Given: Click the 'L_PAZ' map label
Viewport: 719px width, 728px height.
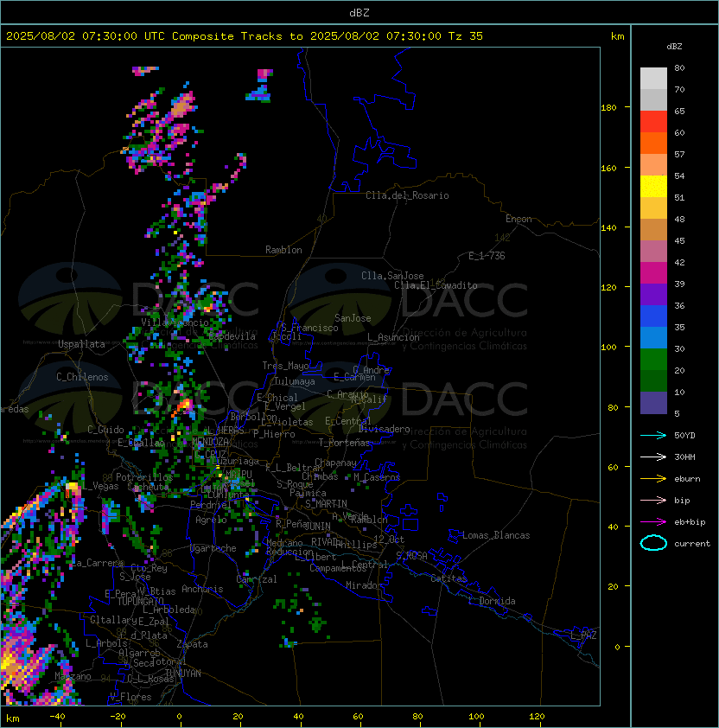Looking at the screenshot, I should point(583,635).
